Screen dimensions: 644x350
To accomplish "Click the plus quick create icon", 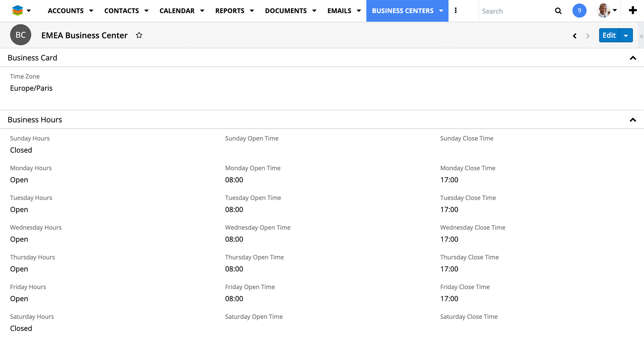I will click(x=633, y=11).
